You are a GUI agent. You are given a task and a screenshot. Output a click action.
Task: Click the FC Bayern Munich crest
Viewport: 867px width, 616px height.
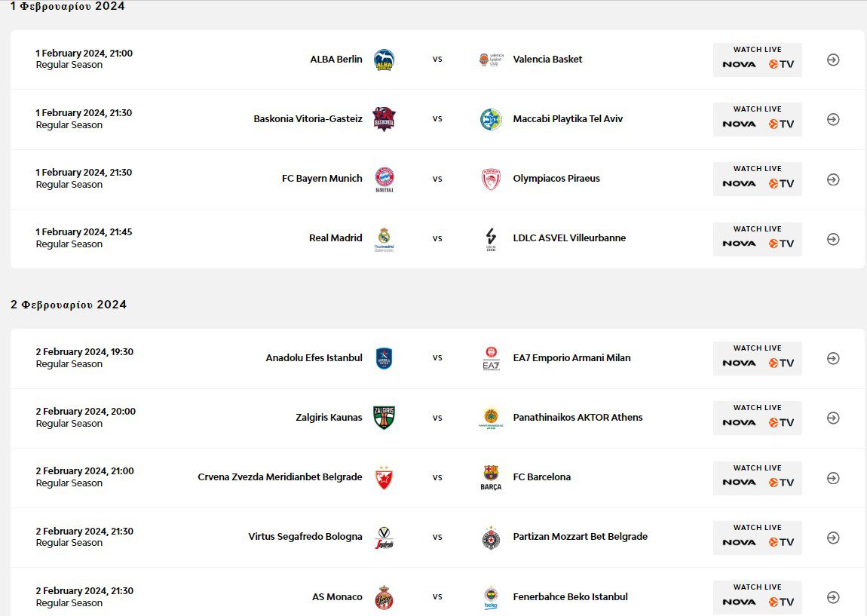point(384,179)
